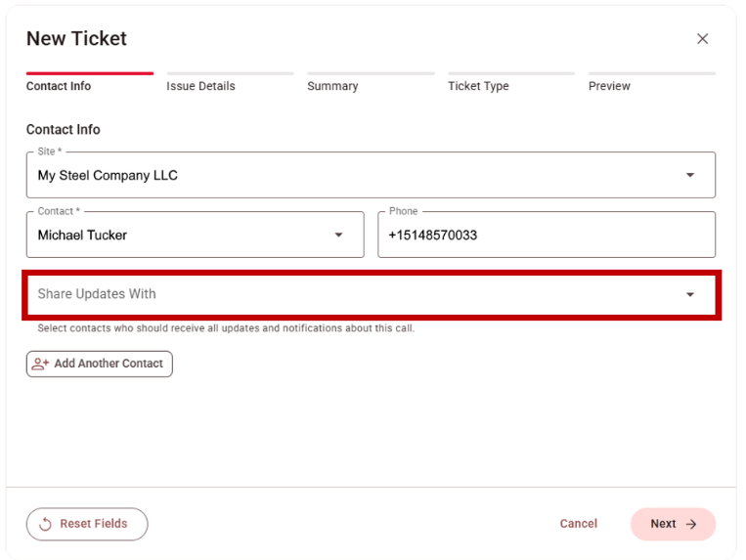
Task: Open the Contact dropdown arrow
Action: pyautogui.click(x=339, y=236)
